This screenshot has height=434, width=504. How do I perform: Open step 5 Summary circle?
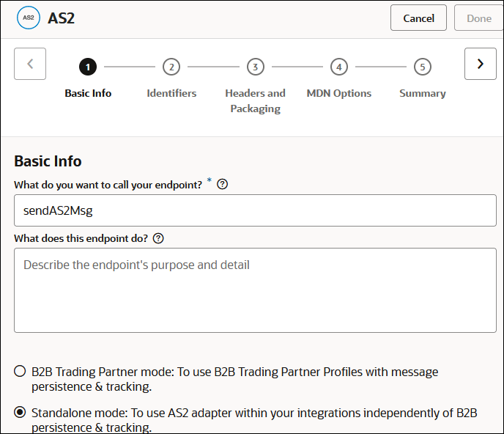pyautogui.click(x=422, y=67)
